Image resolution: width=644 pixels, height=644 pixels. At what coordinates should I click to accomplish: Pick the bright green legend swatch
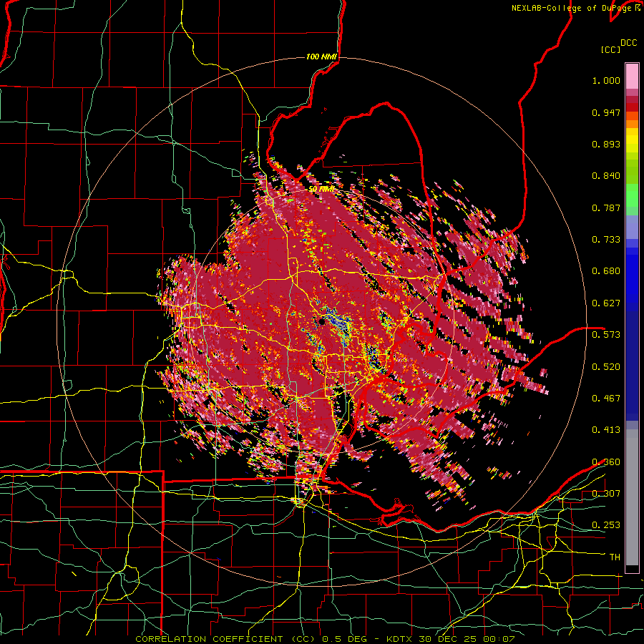coord(632,195)
